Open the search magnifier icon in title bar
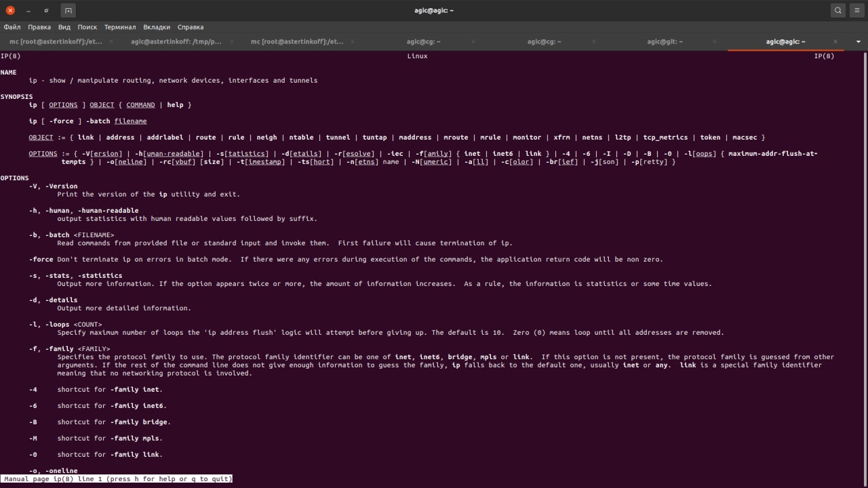Screen dimensions: 868x488 [x=838, y=10]
